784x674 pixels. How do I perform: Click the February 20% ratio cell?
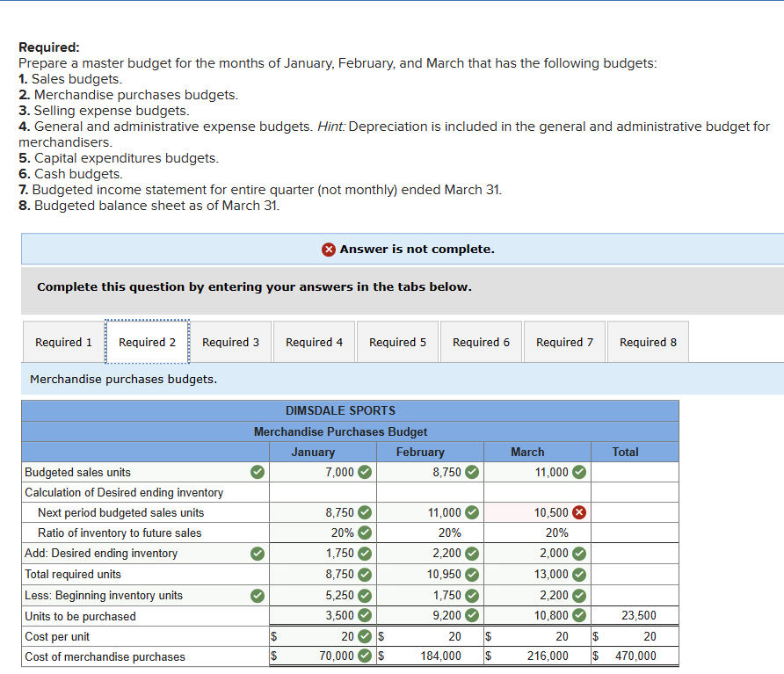click(430, 533)
